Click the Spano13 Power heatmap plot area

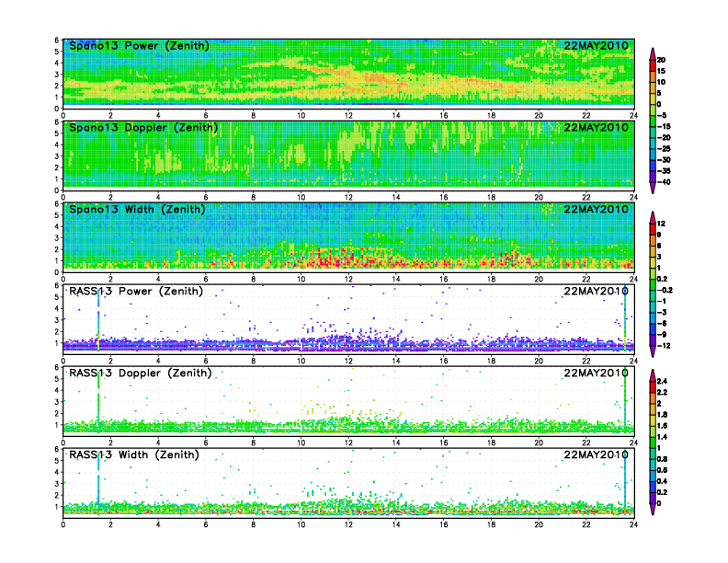(348, 74)
